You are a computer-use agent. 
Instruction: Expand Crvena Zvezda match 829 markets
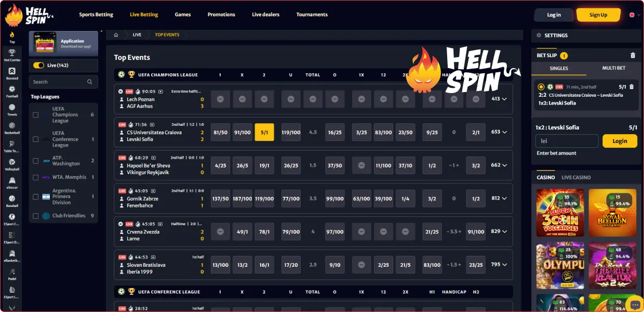499,231
